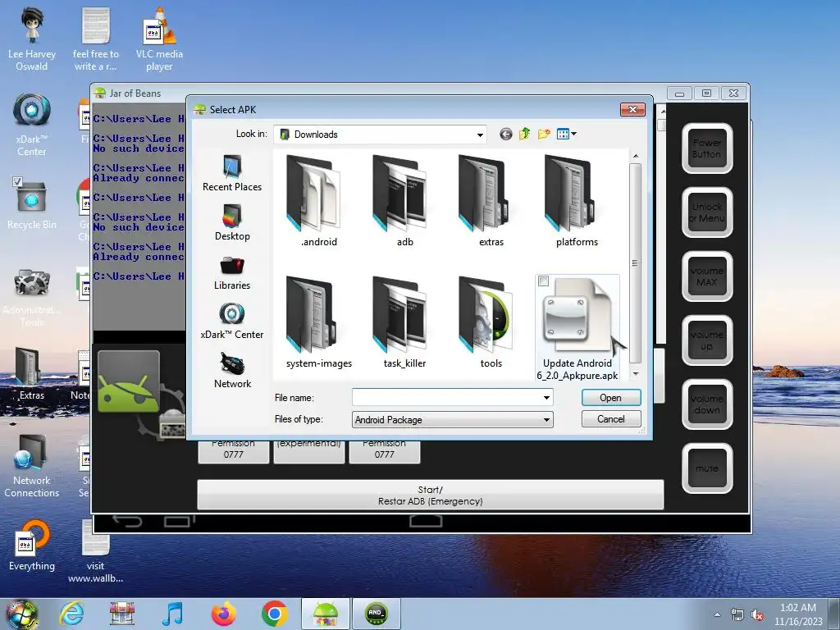Screen dimensions: 840x630
Task: Open the tools folder
Action: (x=491, y=322)
